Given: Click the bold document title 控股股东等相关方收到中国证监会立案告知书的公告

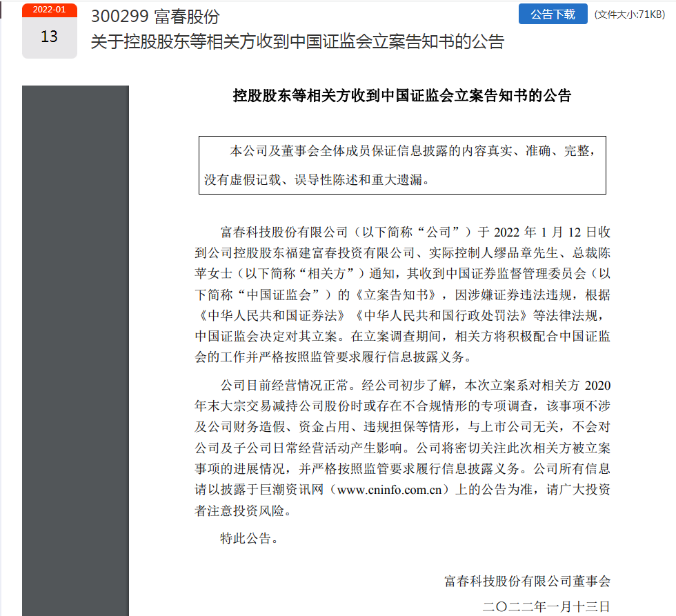Looking at the screenshot, I should pyautogui.click(x=402, y=95).
